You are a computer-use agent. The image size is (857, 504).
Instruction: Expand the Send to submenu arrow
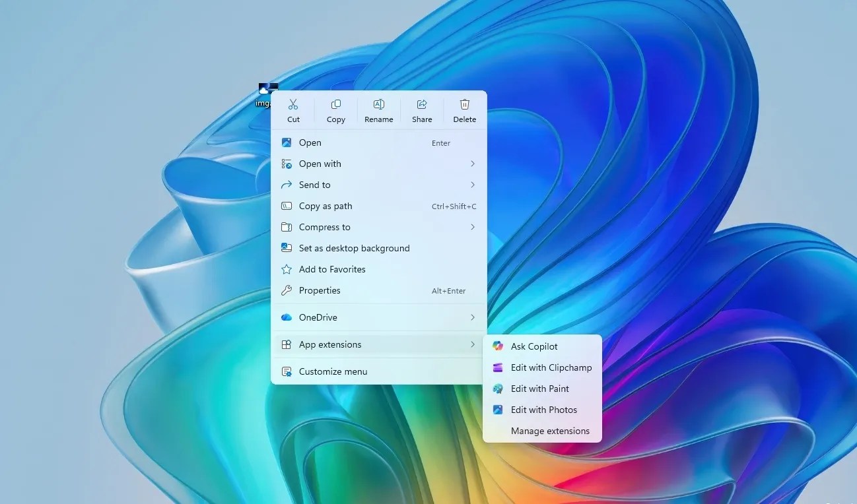(x=473, y=185)
